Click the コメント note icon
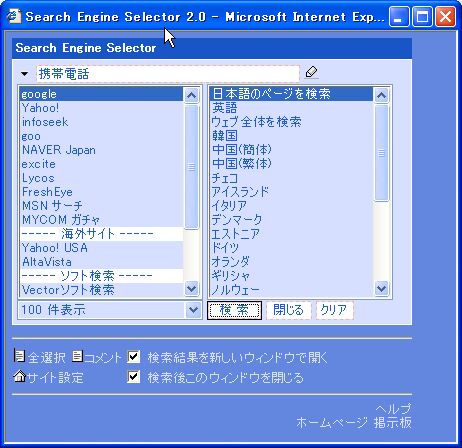The height and width of the screenshot is (448, 462). coord(77,356)
